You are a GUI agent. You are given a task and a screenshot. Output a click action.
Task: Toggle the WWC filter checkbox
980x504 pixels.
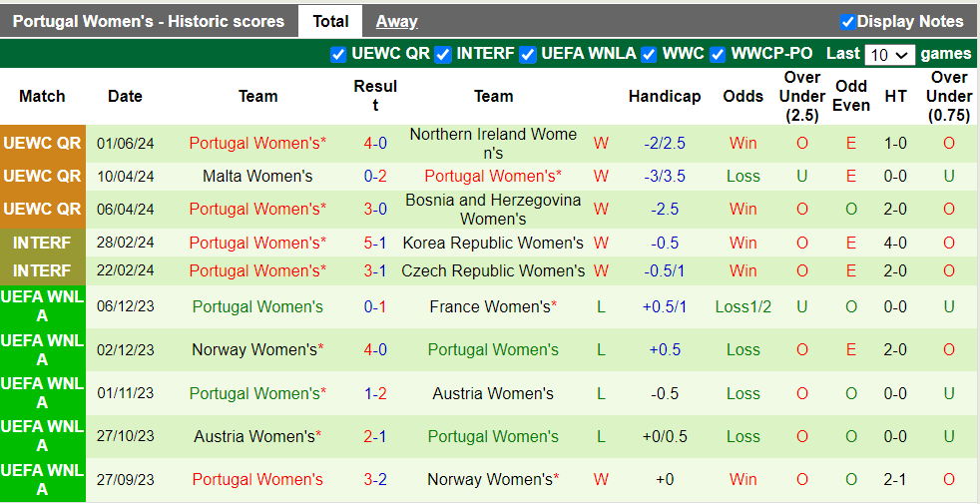pos(649,55)
